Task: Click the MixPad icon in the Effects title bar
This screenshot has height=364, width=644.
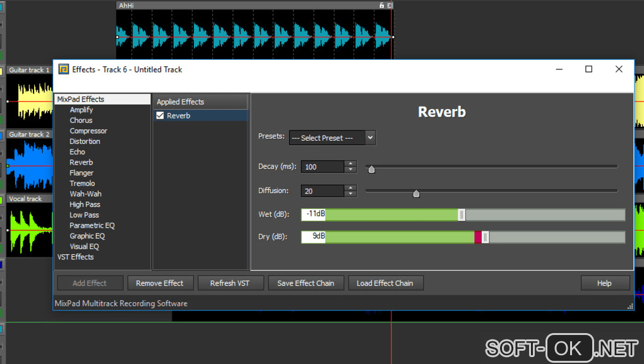Action: [63, 69]
